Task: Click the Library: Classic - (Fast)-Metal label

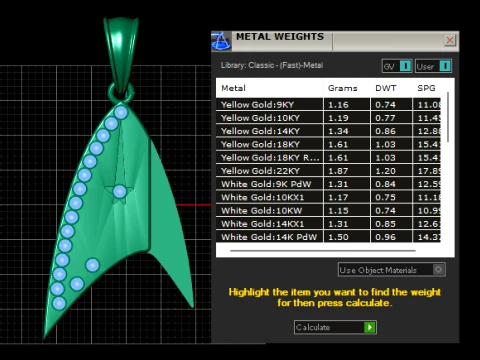Action: tap(272, 65)
